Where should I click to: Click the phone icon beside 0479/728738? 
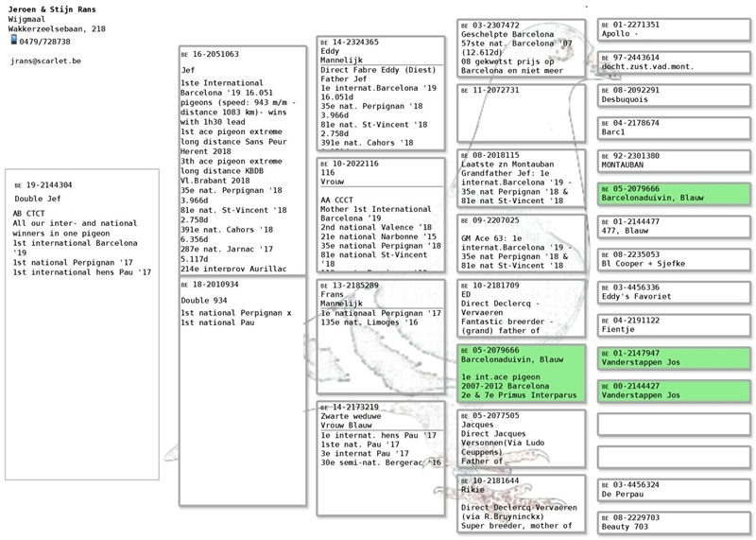(x=13, y=41)
